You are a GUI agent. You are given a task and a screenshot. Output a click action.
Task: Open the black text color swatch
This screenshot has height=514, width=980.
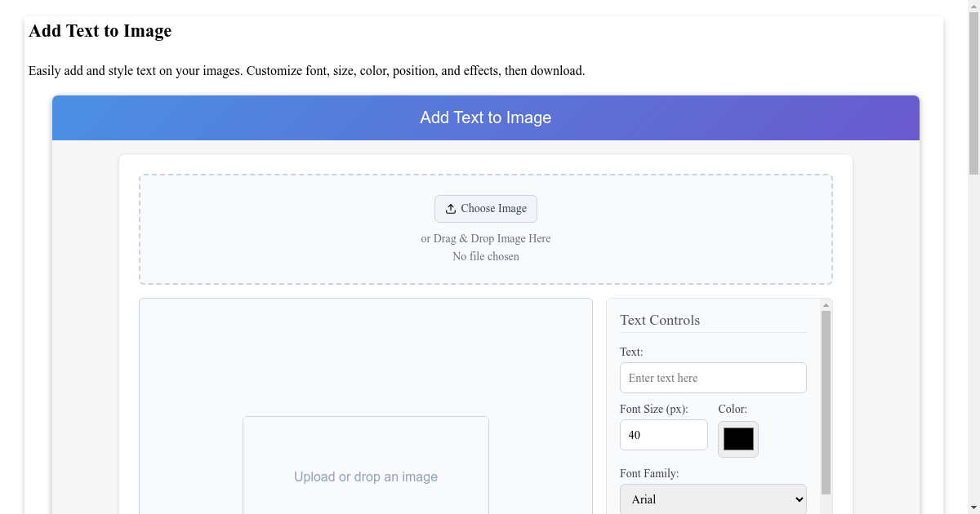coord(738,439)
